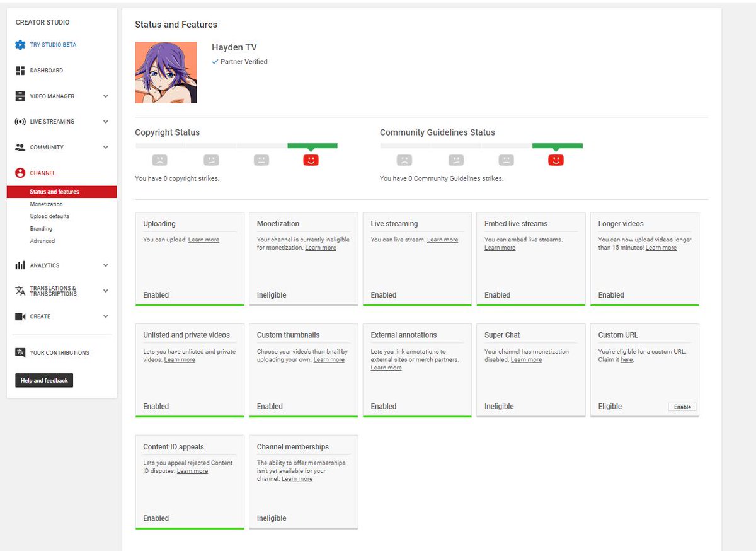Click the Create camera icon
This screenshot has width=756, height=551.
(x=20, y=316)
